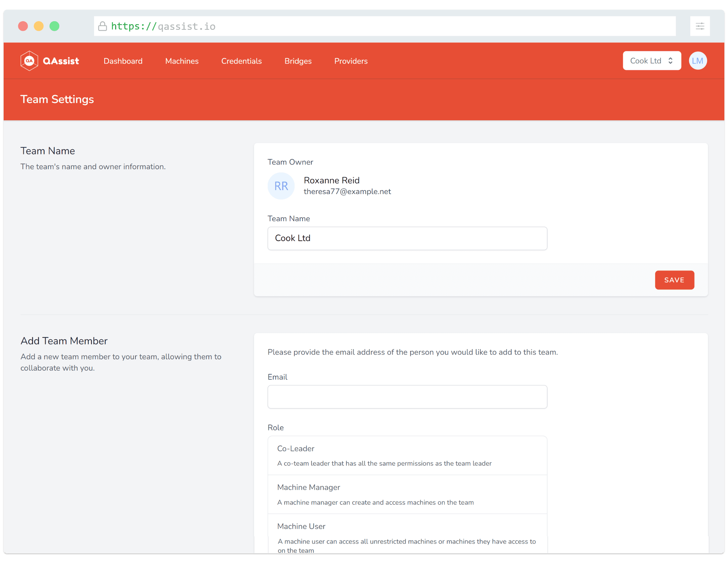Click the yellow minimize window dot
The image size is (728, 563).
click(x=39, y=26)
